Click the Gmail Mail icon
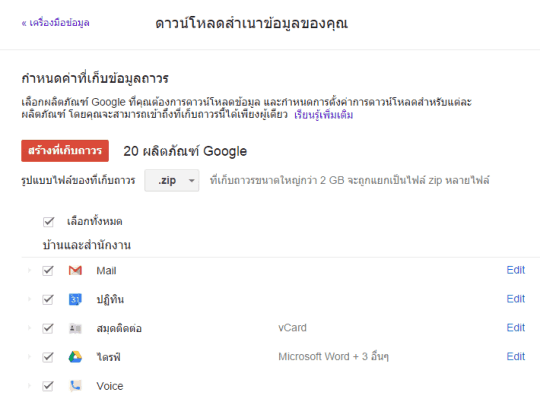Image resolution: width=540 pixels, height=405 pixels. point(75,271)
